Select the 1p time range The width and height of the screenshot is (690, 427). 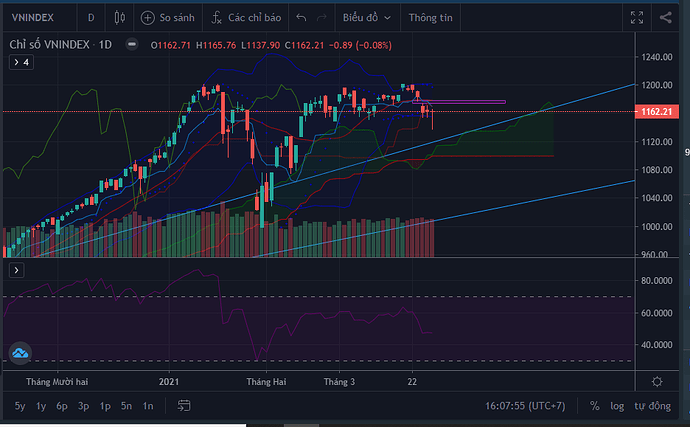(105, 406)
